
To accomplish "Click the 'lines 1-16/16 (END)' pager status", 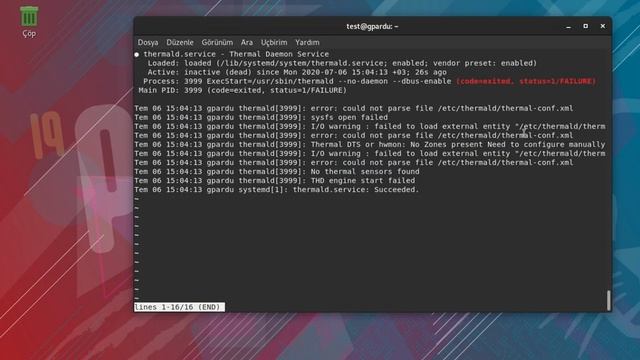I will pyautogui.click(x=179, y=307).
